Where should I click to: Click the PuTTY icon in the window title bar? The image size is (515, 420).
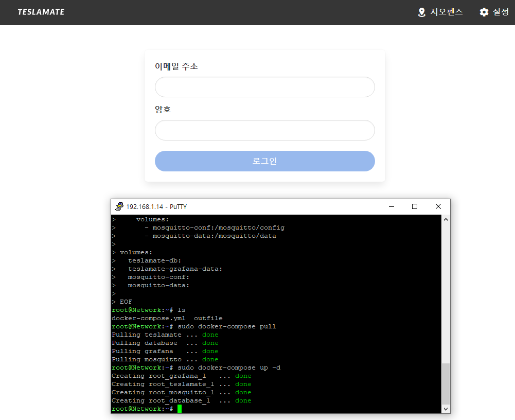[x=119, y=206]
